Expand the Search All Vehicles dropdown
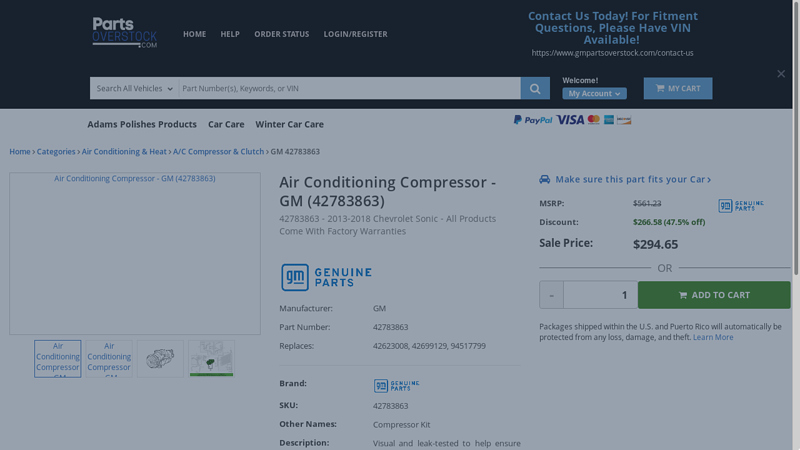The width and height of the screenshot is (800, 450). 134,88
